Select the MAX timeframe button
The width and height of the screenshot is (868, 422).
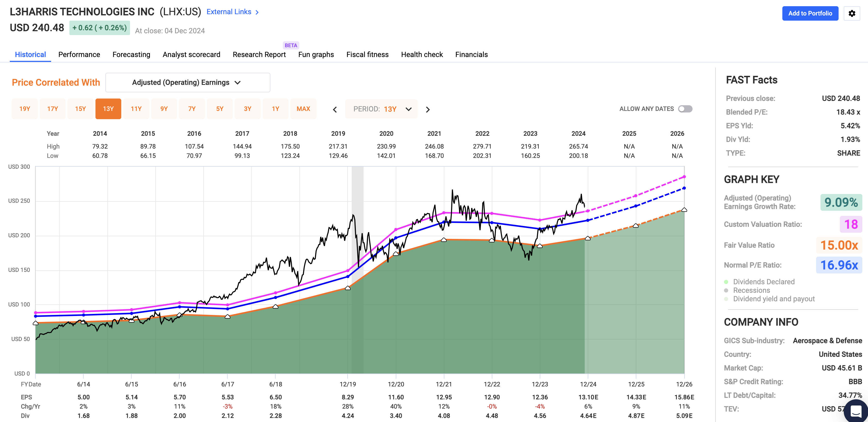[x=303, y=108]
